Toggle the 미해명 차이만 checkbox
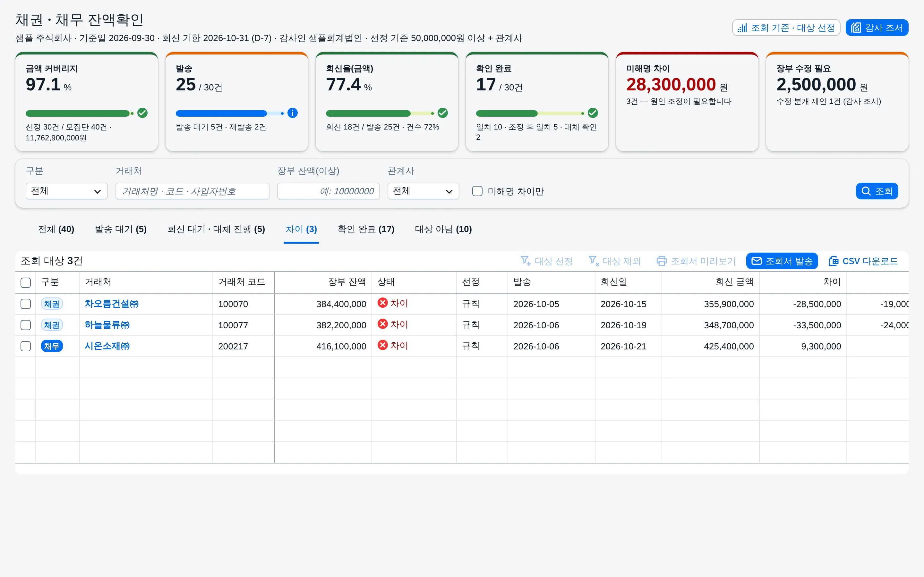Screen dimensions: 924x577 (x=477, y=191)
